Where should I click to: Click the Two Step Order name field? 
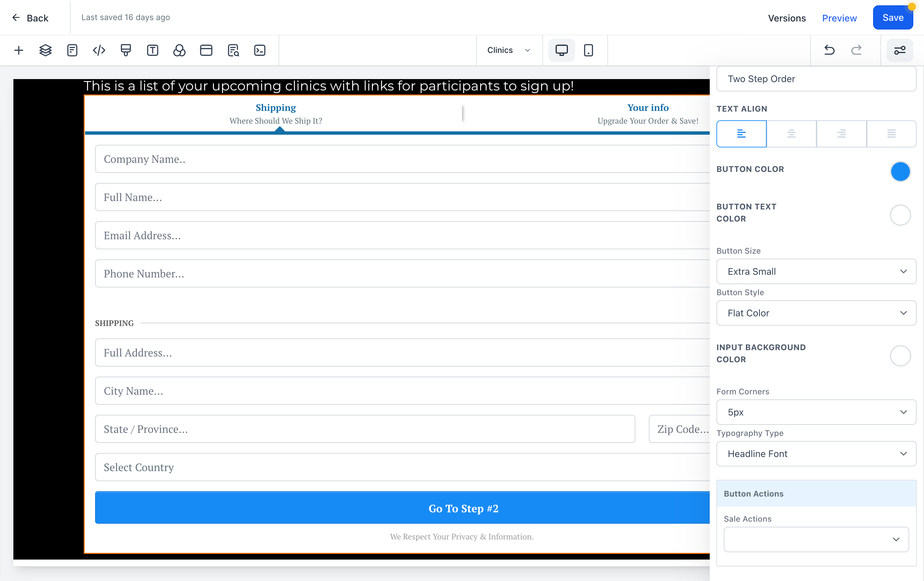click(816, 79)
